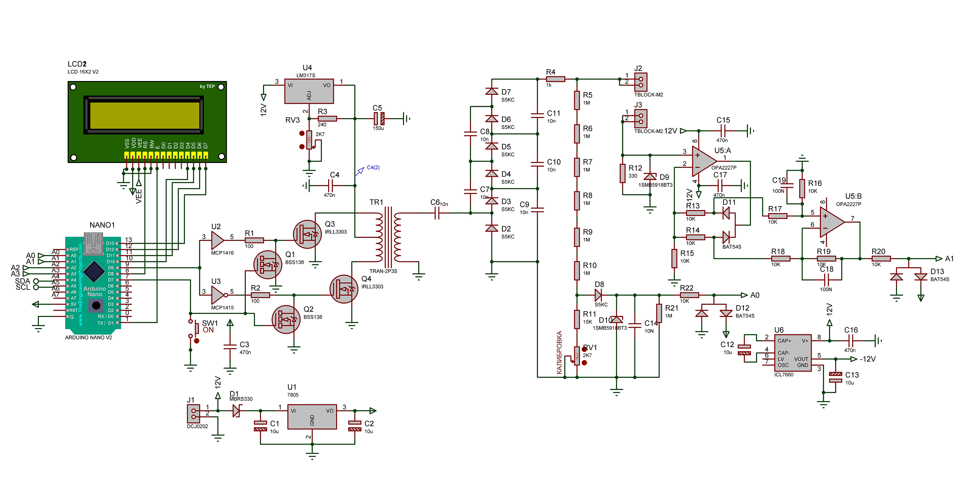Click the C3 470n capacitor
The image size is (980, 493).
[x=230, y=347]
